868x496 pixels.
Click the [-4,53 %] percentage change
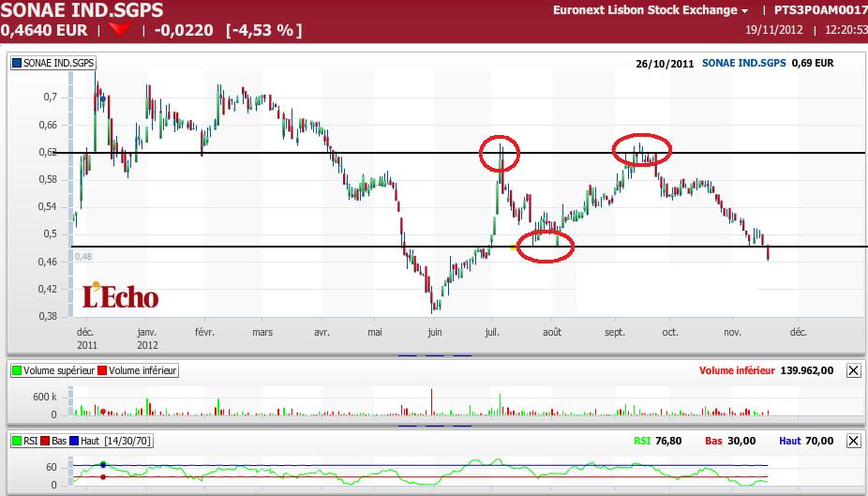[264, 30]
